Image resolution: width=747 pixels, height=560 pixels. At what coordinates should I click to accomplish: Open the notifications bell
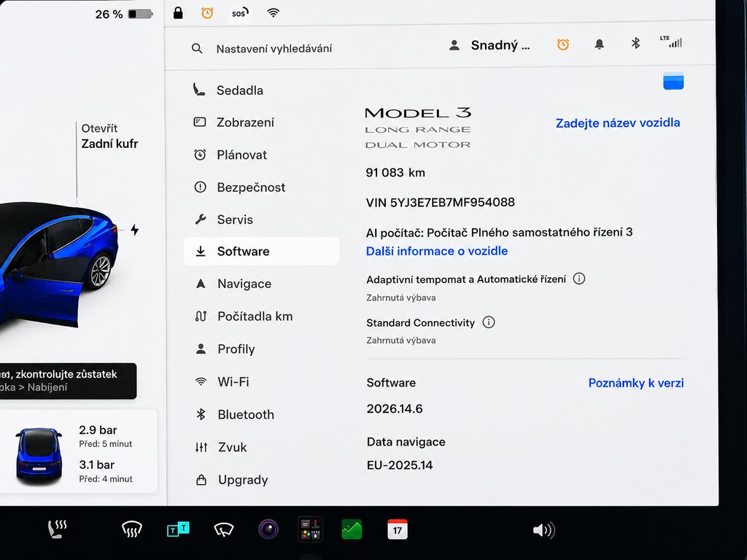coord(600,44)
